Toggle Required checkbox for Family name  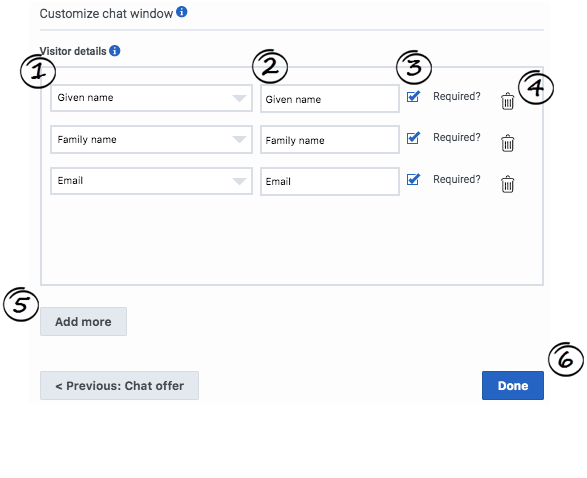(x=413, y=138)
